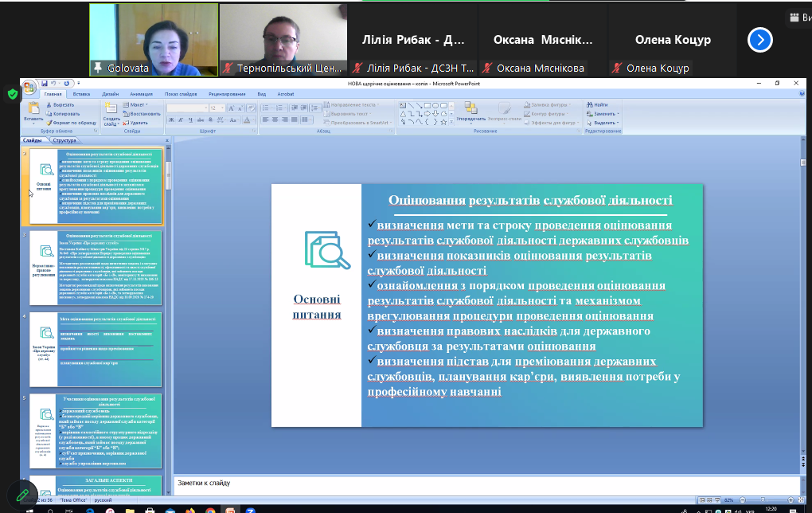Click the Paste (Вставить) icon
Image resolution: width=812 pixels, height=513 pixels.
click(x=33, y=113)
